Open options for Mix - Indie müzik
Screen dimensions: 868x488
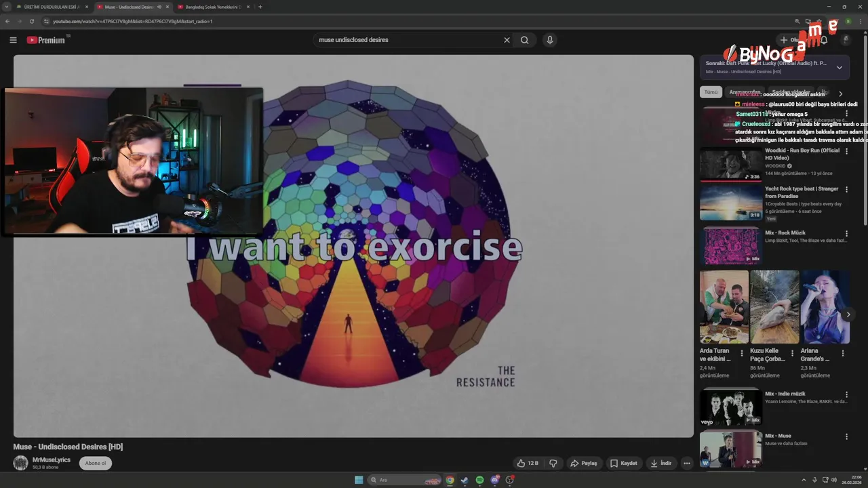(846, 394)
